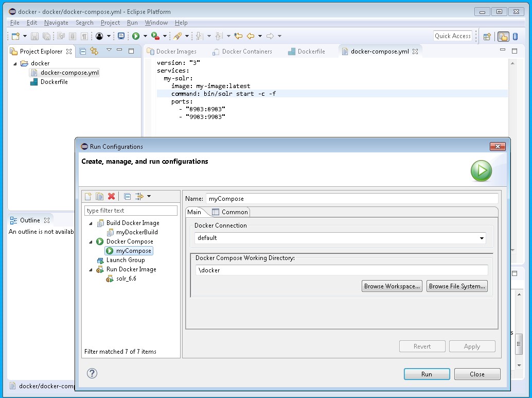532x398 pixels.
Task: Toggle Link with Editor in Project Explorer
Action: click(x=94, y=51)
